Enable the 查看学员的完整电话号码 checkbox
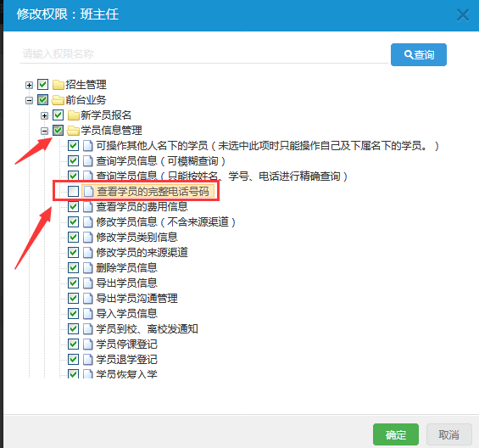 tap(73, 192)
